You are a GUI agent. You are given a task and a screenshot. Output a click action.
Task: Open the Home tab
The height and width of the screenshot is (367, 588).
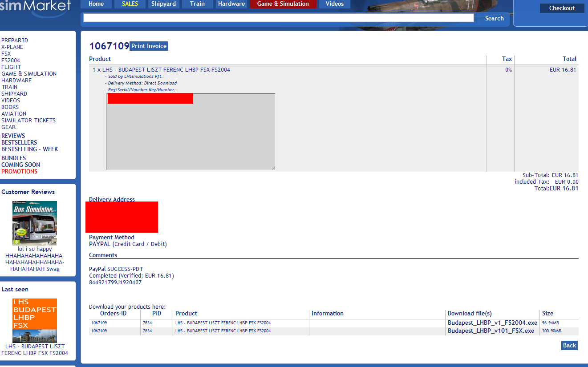96,4
